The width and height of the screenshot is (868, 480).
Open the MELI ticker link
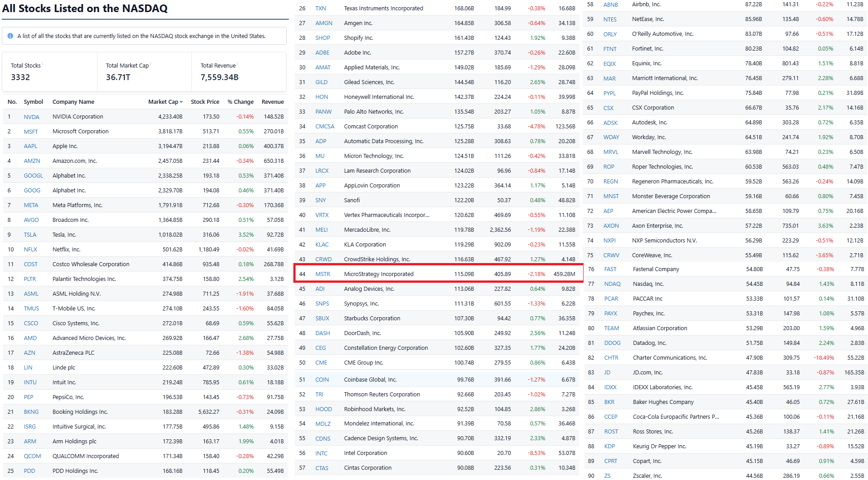point(322,230)
